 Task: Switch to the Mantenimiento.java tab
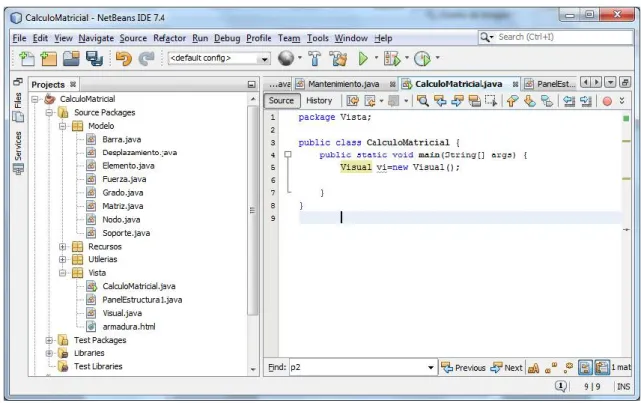(345, 84)
